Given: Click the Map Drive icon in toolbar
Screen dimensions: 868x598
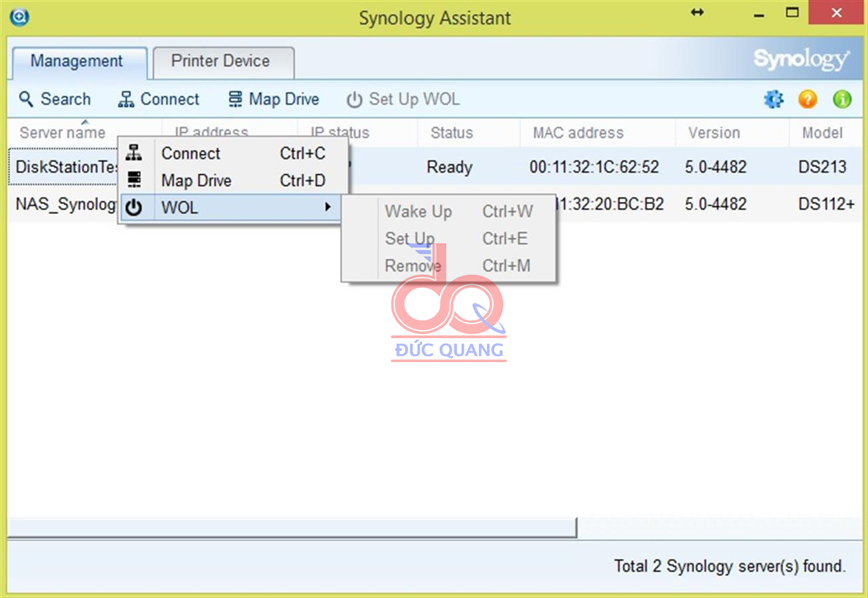Looking at the screenshot, I should tap(235, 100).
